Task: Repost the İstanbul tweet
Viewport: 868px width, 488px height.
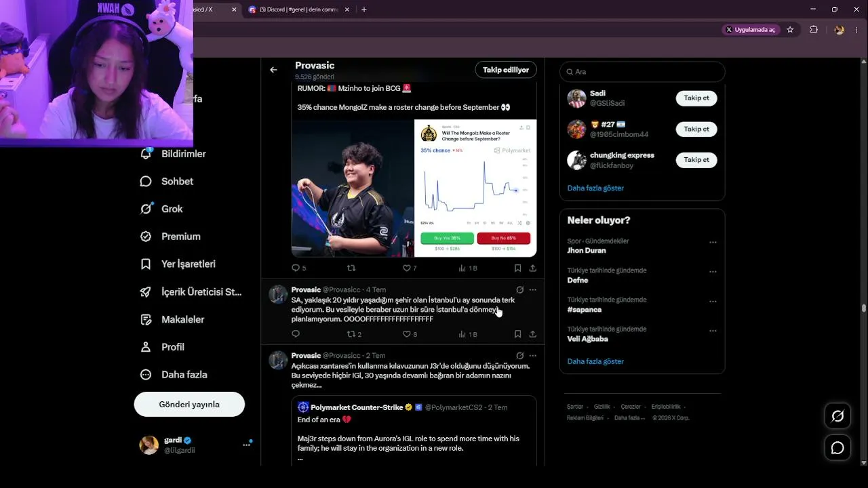Action: (x=354, y=334)
